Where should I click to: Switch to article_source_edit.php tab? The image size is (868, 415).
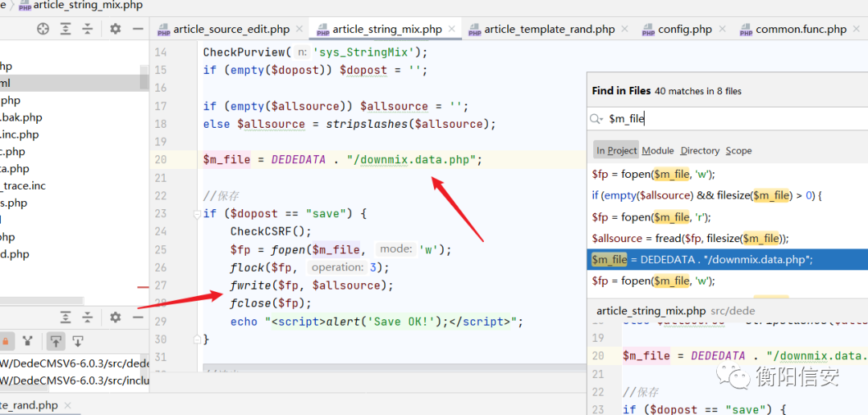pos(231,30)
